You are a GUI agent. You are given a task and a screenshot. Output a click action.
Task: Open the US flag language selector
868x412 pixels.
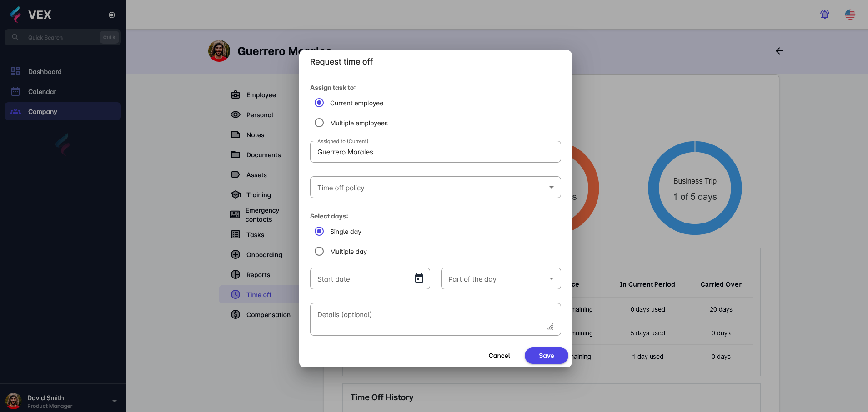click(x=850, y=15)
